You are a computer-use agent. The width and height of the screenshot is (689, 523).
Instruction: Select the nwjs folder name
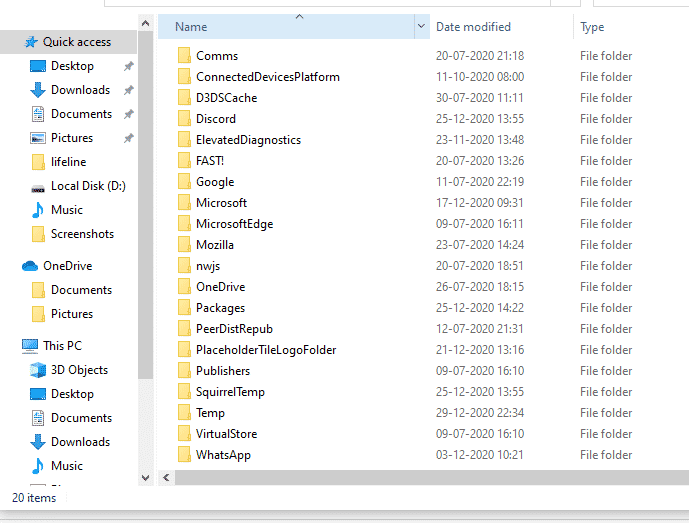[x=208, y=266]
